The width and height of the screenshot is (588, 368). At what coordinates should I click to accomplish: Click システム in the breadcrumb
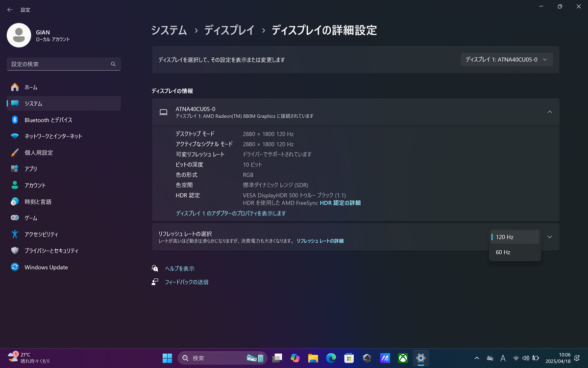pos(169,30)
